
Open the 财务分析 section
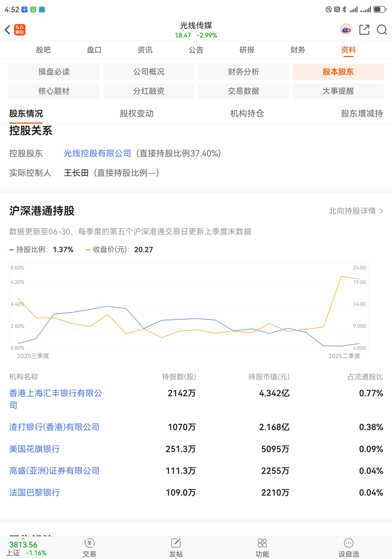[x=243, y=72]
